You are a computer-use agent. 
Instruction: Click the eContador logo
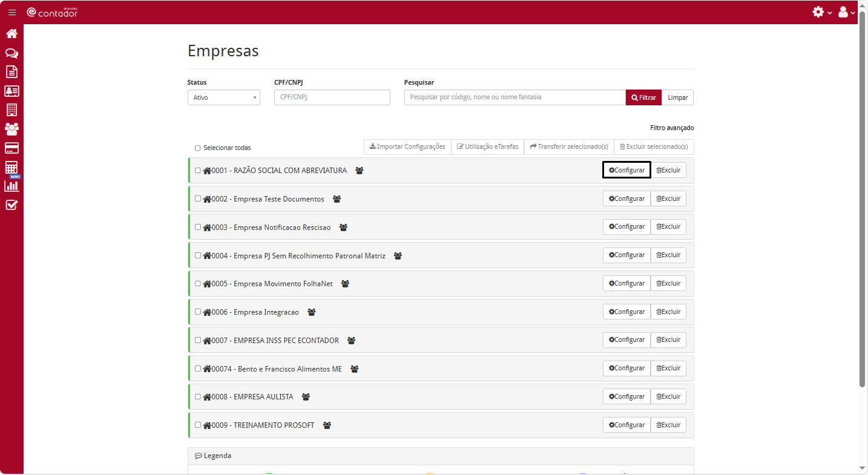pos(52,12)
